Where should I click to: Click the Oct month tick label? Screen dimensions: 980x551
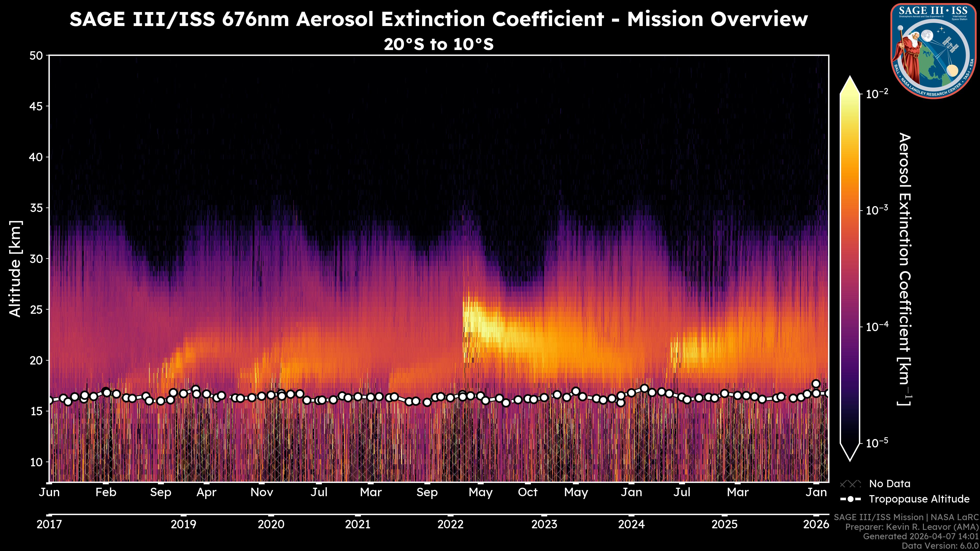528,492
